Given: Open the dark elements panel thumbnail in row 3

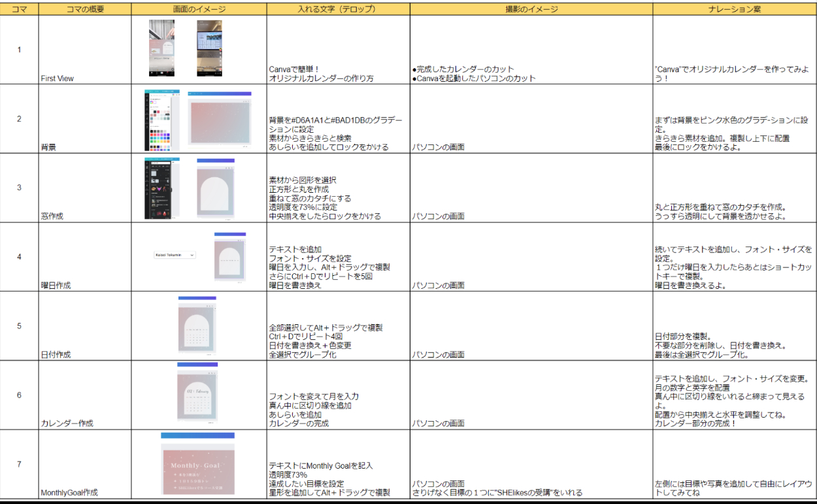Looking at the screenshot, I should click(x=162, y=188).
